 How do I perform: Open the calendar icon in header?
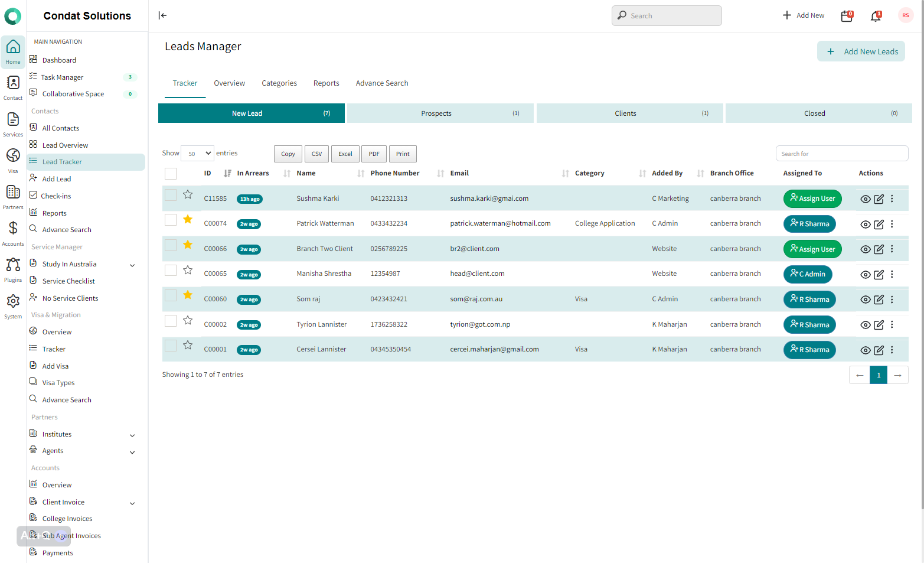coord(847,16)
